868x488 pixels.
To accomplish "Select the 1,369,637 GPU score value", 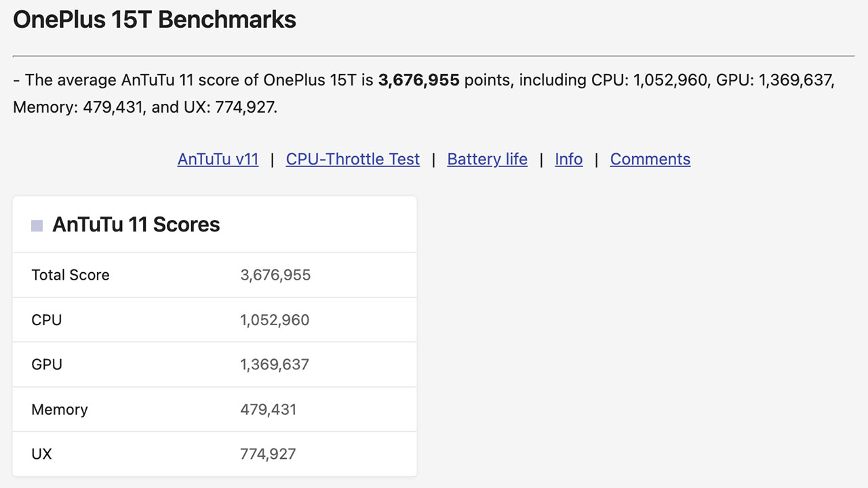I will [x=275, y=364].
